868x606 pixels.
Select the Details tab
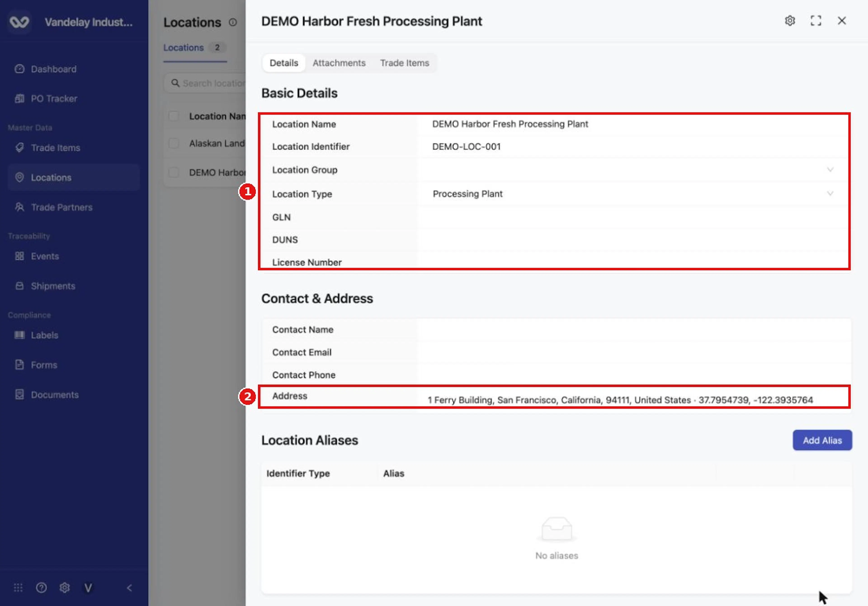tap(284, 63)
